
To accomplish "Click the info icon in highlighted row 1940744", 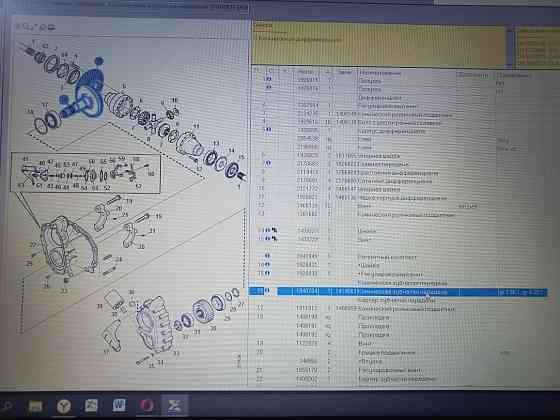I will [268, 291].
